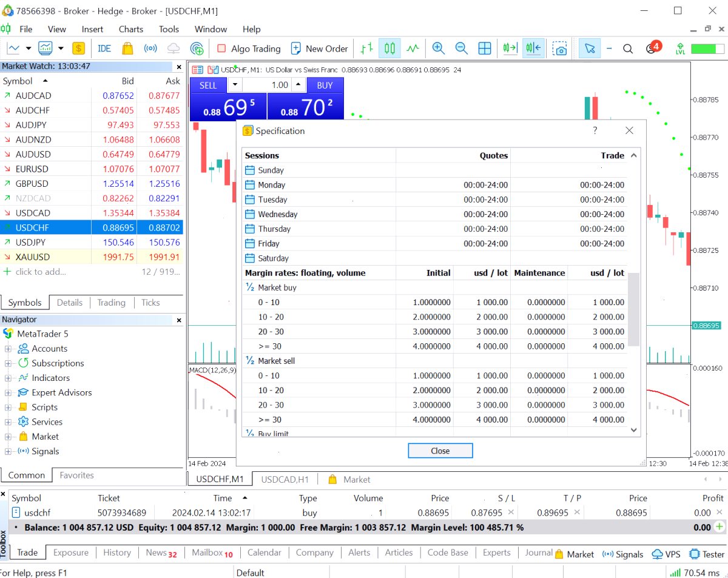The height and width of the screenshot is (578, 728).
Task: Clear the S/L value 0.87695 with x
Action: 511,512
